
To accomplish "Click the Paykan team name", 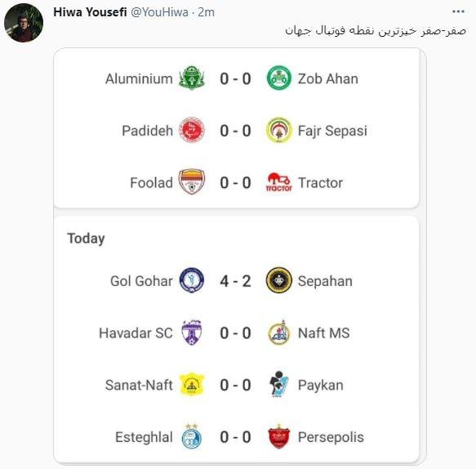I will [321, 385].
